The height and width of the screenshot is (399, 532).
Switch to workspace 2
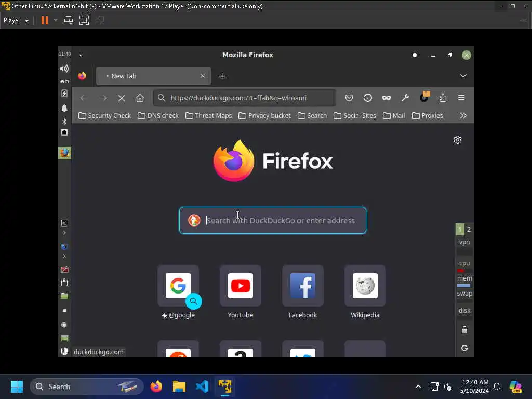coord(469,229)
